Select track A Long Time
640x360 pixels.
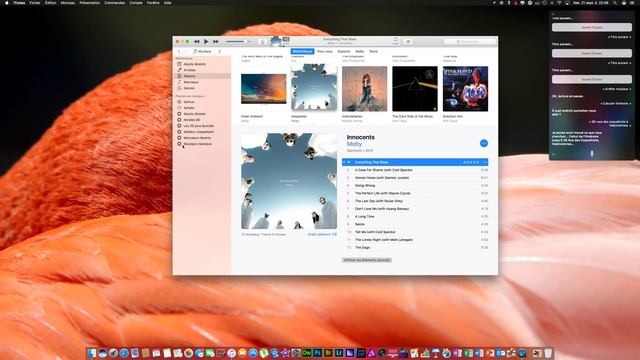click(415, 216)
